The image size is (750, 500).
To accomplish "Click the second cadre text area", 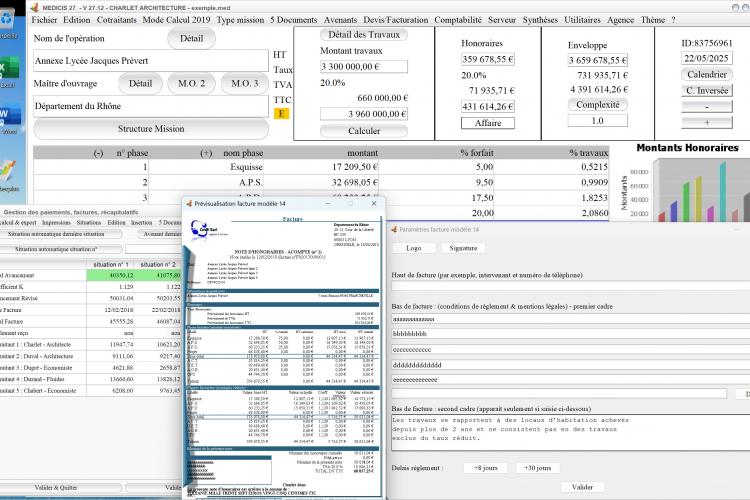I will point(571,433).
